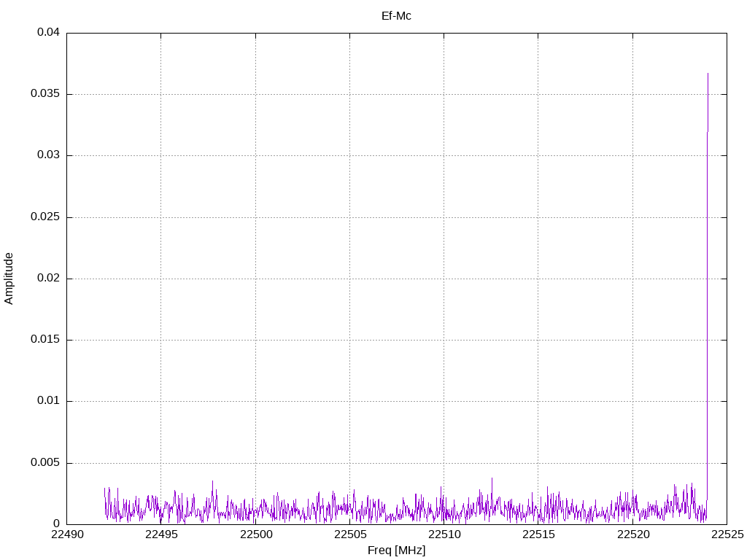
Task: Select the 0.015 y-axis tick label
Action: [45, 340]
